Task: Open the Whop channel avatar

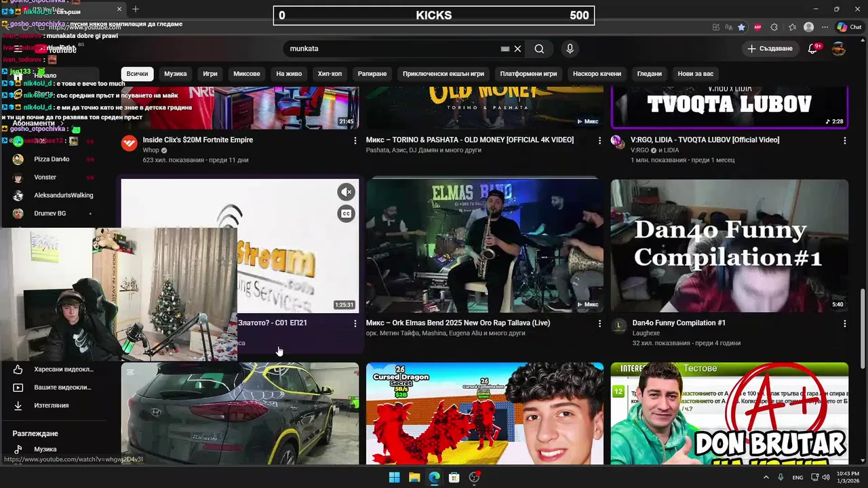Action: click(129, 143)
